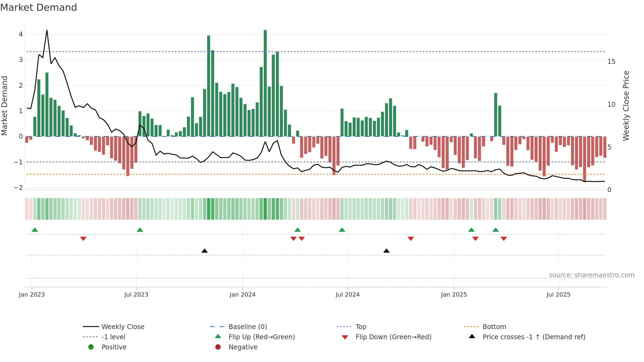
Task: Click the Weekly Close Price axis title
Action: click(x=626, y=106)
